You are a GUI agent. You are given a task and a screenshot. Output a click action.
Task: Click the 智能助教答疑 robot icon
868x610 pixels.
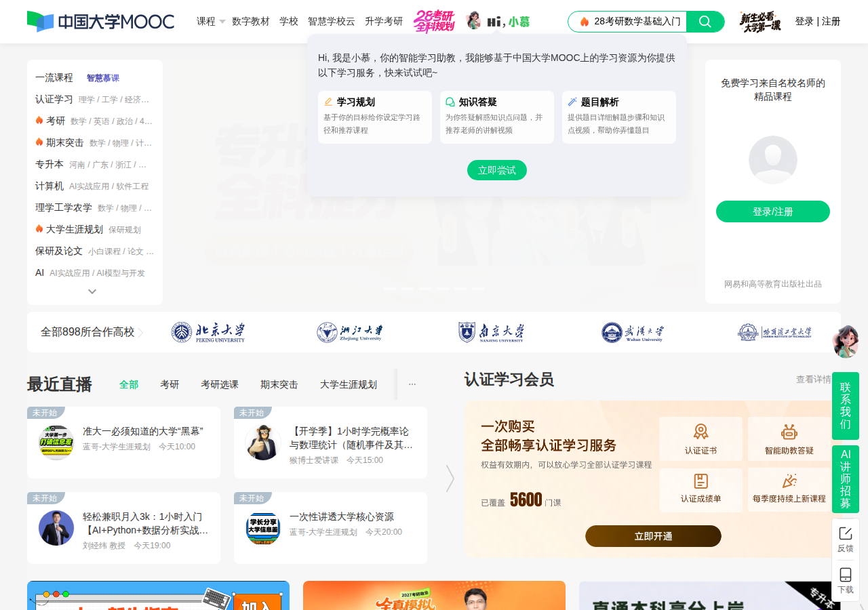click(789, 432)
